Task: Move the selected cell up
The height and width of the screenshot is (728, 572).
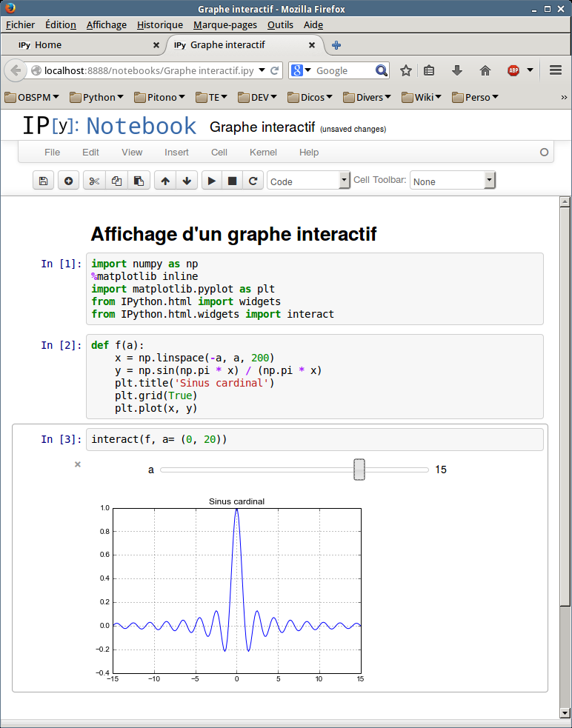Action: (165, 181)
